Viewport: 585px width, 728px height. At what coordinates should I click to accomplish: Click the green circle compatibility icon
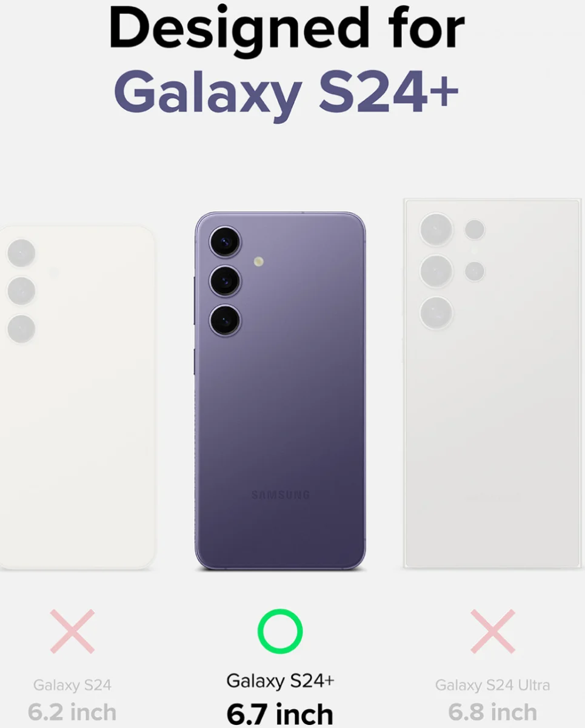click(x=280, y=632)
